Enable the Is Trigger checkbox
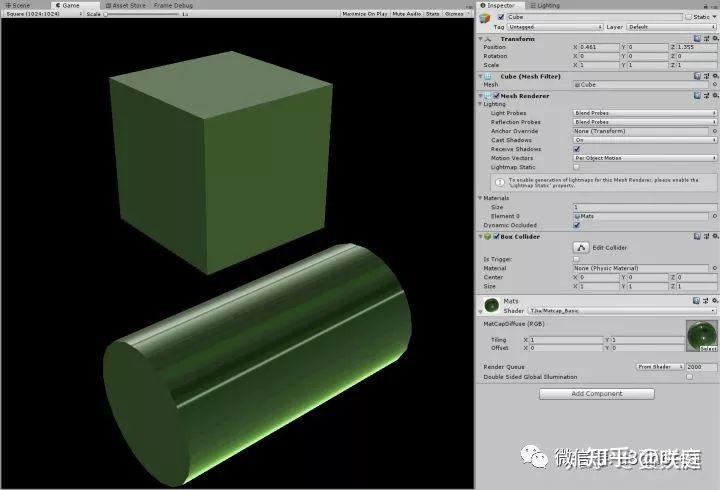Viewport: 720px width, 490px height. click(577, 259)
